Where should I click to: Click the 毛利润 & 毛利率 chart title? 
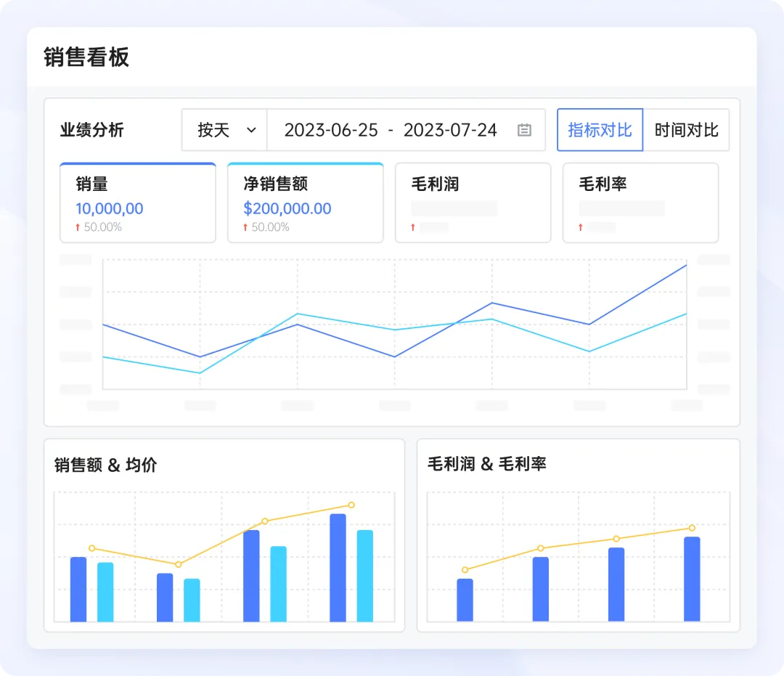click(x=486, y=464)
